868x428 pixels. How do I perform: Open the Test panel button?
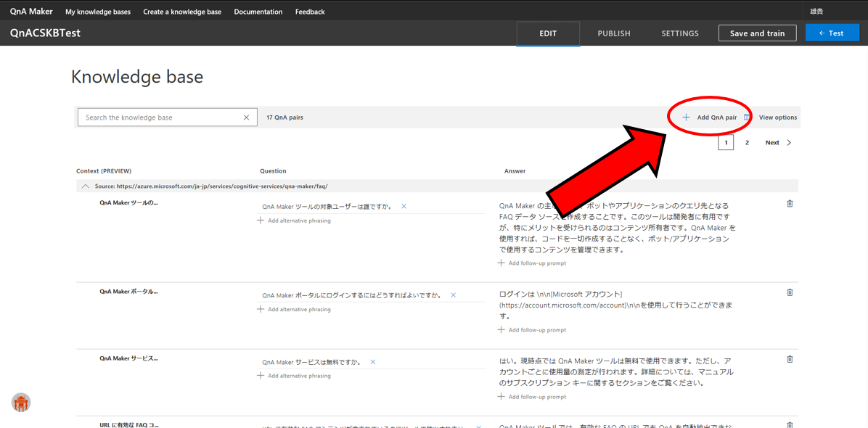click(832, 33)
